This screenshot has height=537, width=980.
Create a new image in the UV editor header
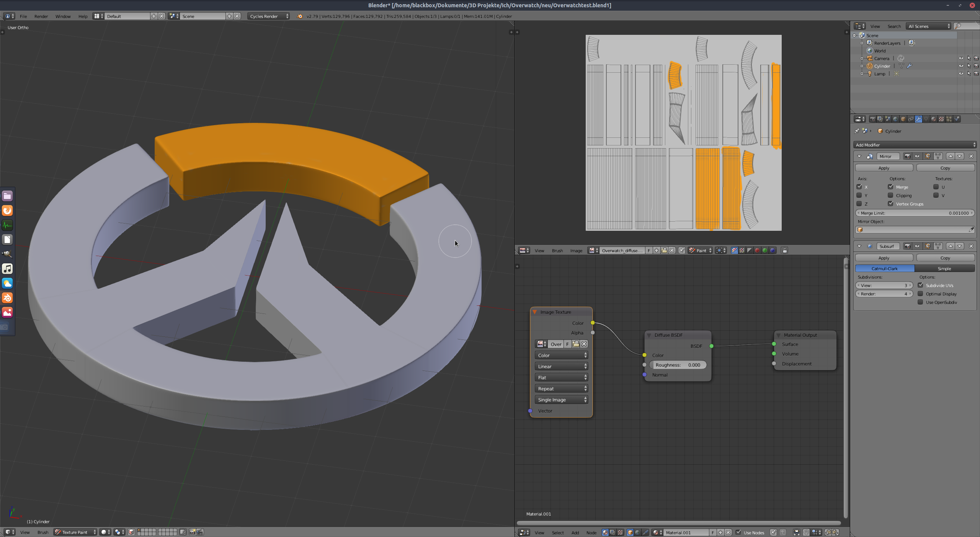[657, 250]
